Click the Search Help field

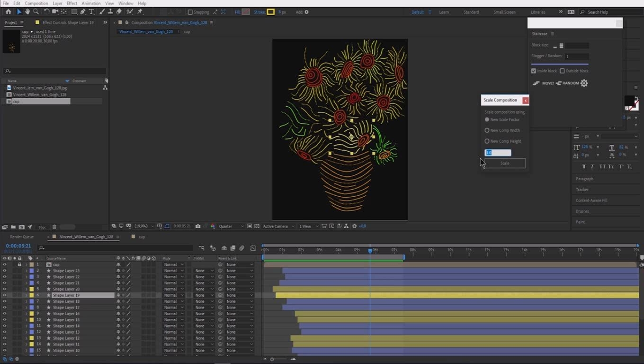click(607, 12)
